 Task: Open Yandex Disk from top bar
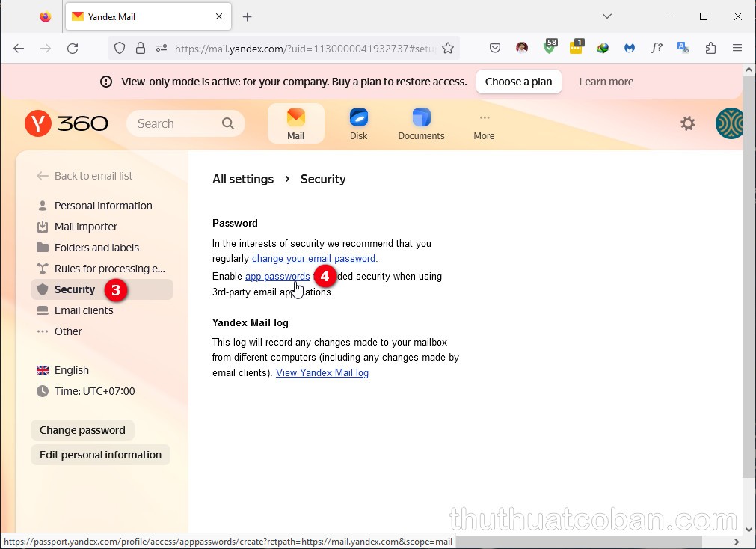pyautogui.click(x=359, y=123)
